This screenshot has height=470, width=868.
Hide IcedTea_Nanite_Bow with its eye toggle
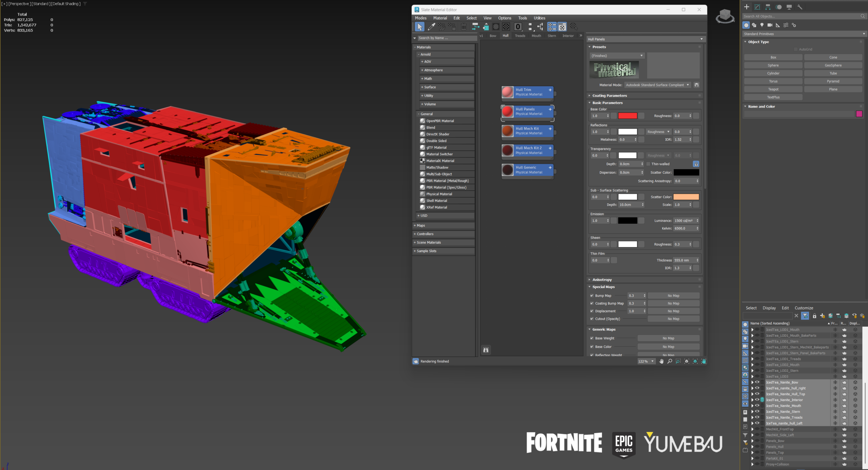click(757, 382)
